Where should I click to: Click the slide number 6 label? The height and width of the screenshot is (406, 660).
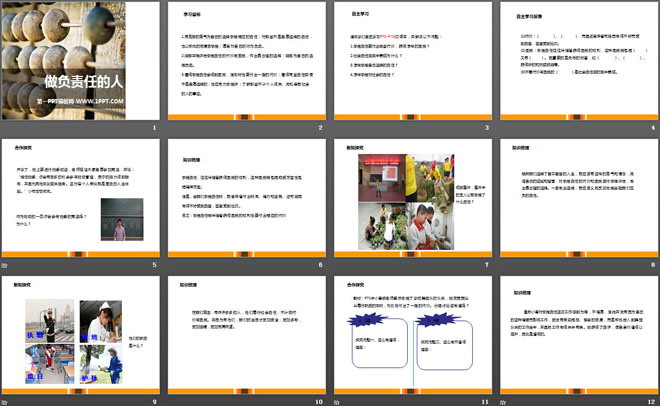pyautogui.click(x=321, y=265)
